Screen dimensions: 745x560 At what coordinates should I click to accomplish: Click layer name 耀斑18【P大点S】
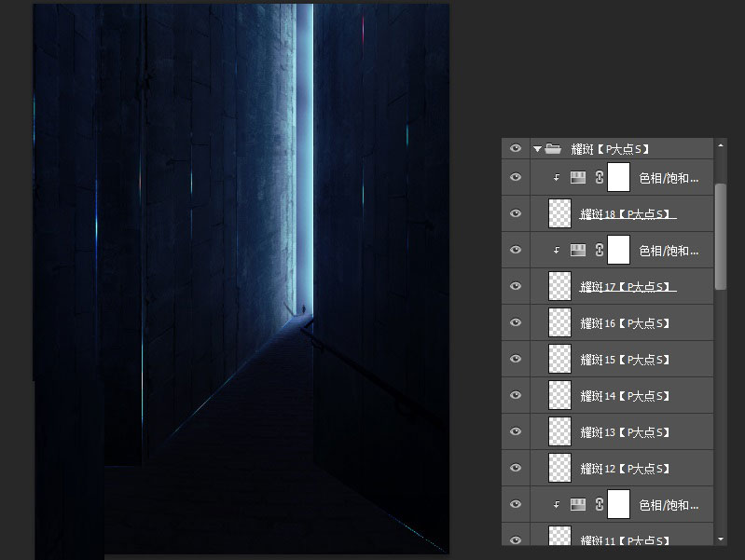tap(628, 214)
